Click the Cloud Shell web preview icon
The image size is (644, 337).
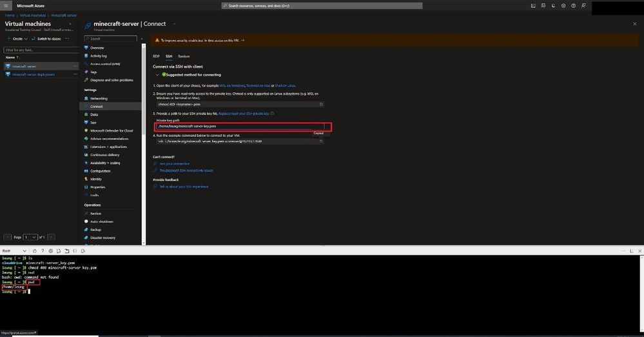[83, 250]
